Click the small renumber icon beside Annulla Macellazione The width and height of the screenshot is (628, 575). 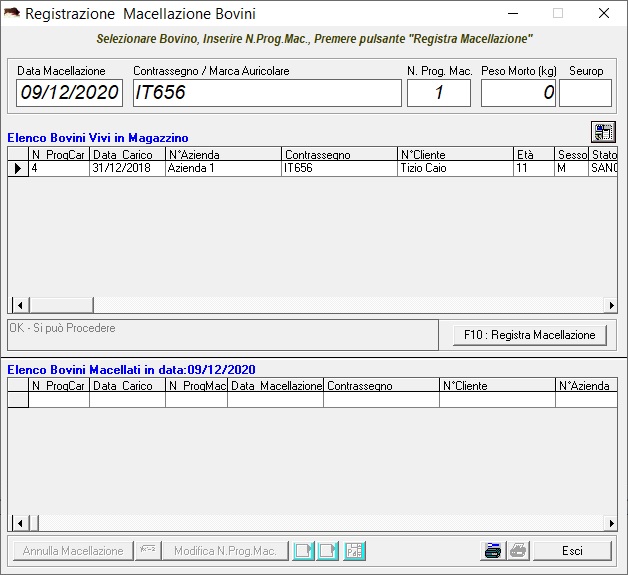point(148,551)
